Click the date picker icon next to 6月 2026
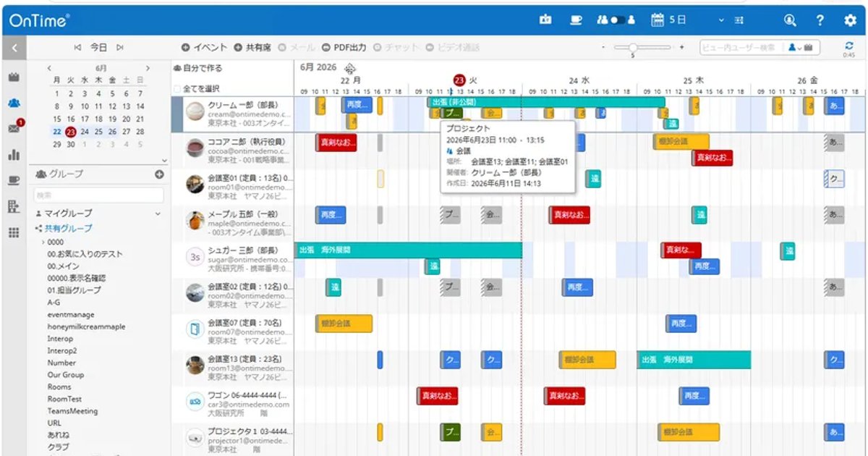 pyautogui.click(x=350, y=68)
